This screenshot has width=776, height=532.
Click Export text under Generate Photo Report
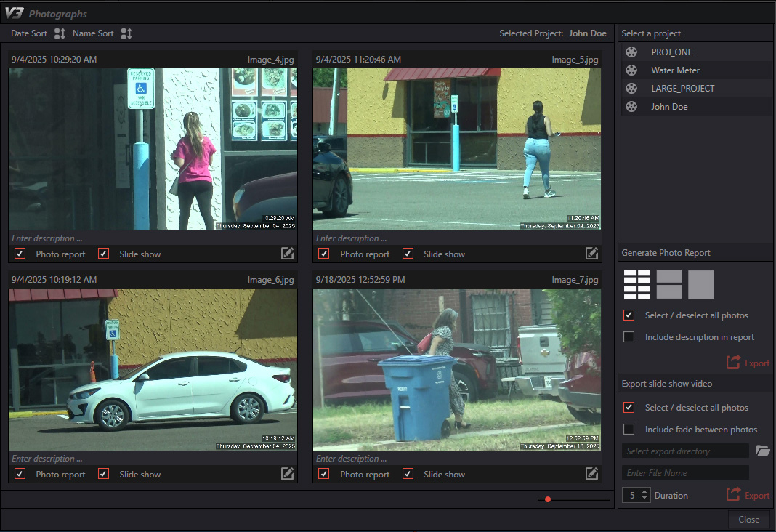click(x=757, y=363)
